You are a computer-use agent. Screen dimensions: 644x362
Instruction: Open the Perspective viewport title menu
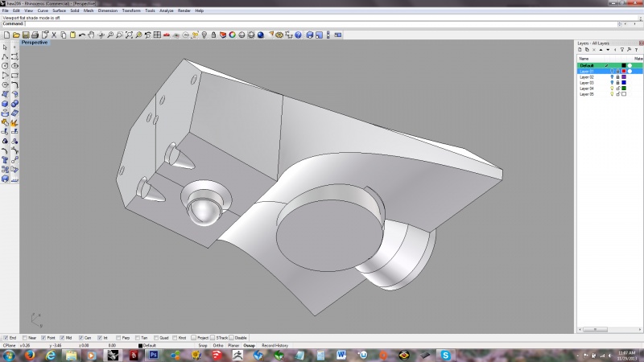coord(35,43)
